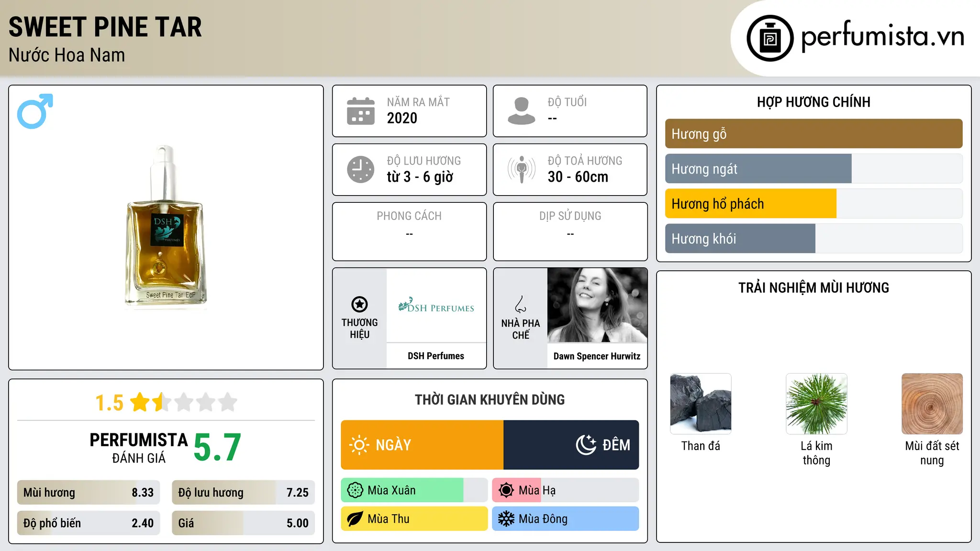Screen dimensions: 980x551
Task: Select the Mùa Thu season bar
Action: click(x=414, y=519)
